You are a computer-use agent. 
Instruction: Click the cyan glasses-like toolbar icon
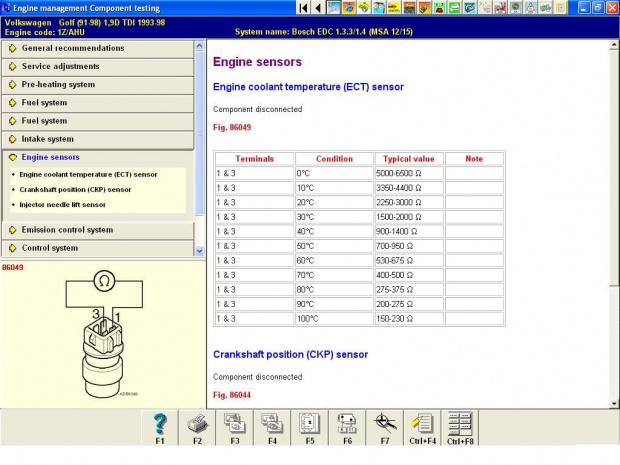379,8
